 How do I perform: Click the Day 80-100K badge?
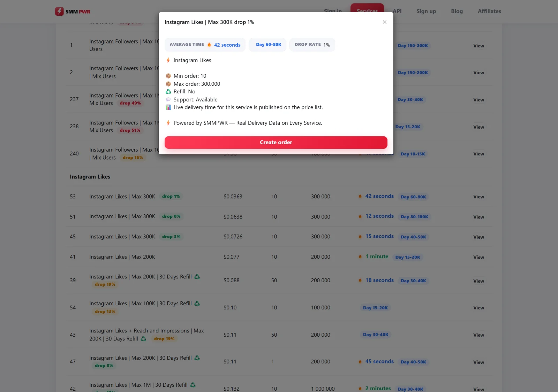click(x=414, y=217)
